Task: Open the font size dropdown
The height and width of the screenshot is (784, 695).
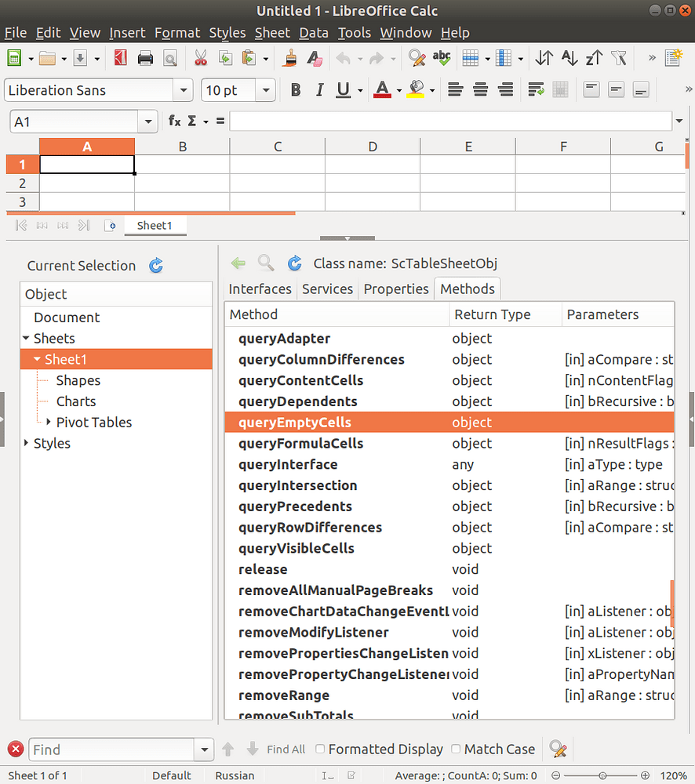Action: (x=265, y=89)
